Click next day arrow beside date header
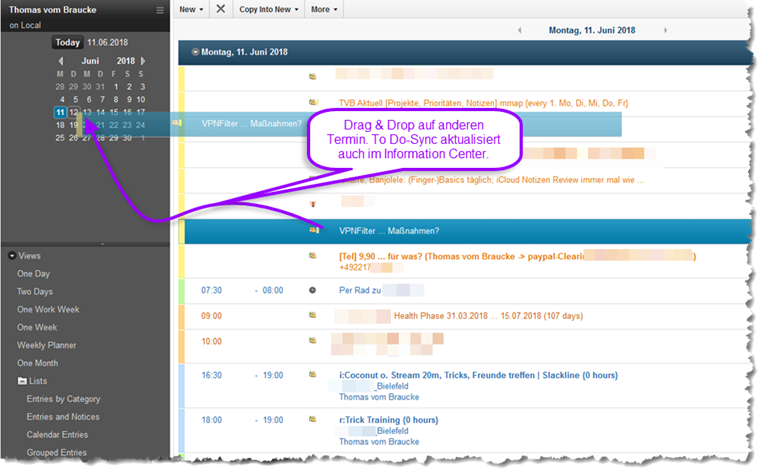The width and height of the screenshot is (765, 474). (x=664, y=31)
